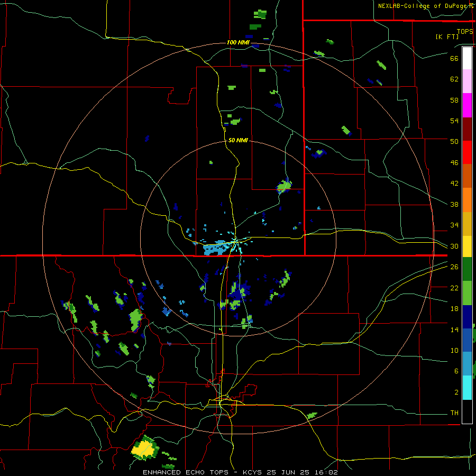
Task: Click the "TOPS" legend heading
Action: pyautogui.click(x=465, y=31)
